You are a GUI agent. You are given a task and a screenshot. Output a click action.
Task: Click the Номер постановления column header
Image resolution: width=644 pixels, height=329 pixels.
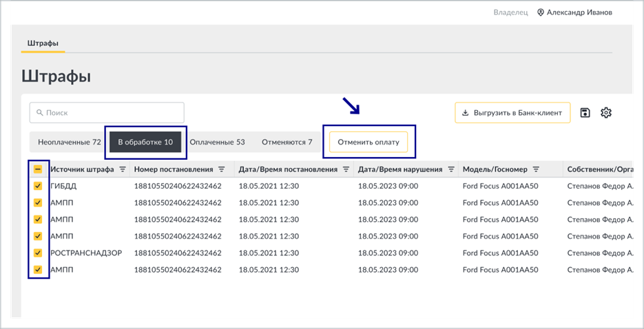pos(174,169)
